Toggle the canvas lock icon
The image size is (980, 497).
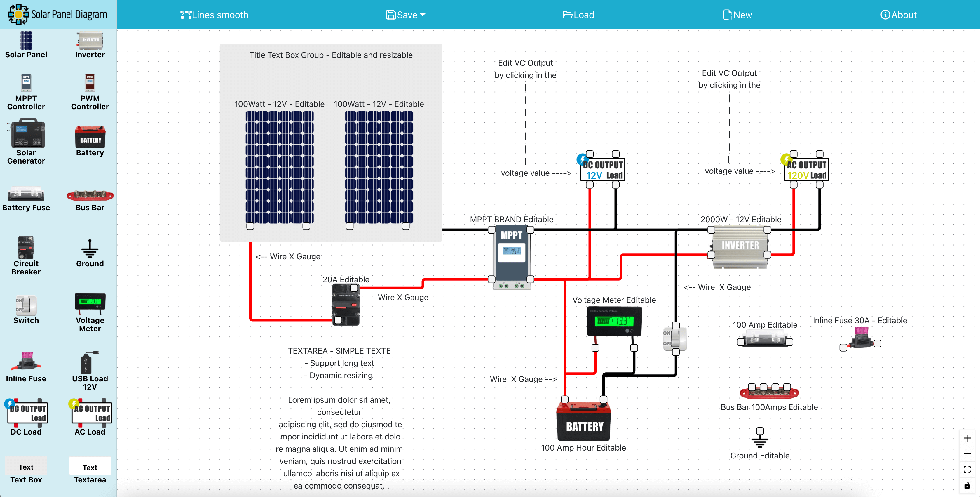(x=967, y=486)
